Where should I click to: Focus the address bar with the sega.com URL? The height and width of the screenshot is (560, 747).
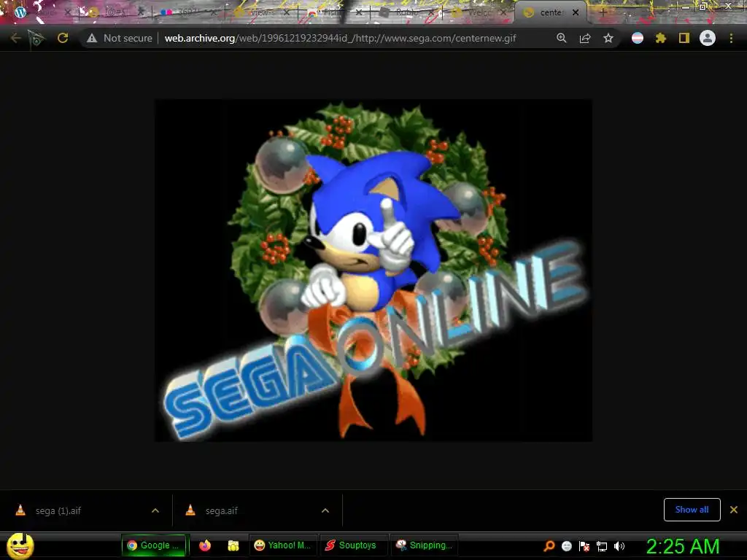tap(340, 38)
